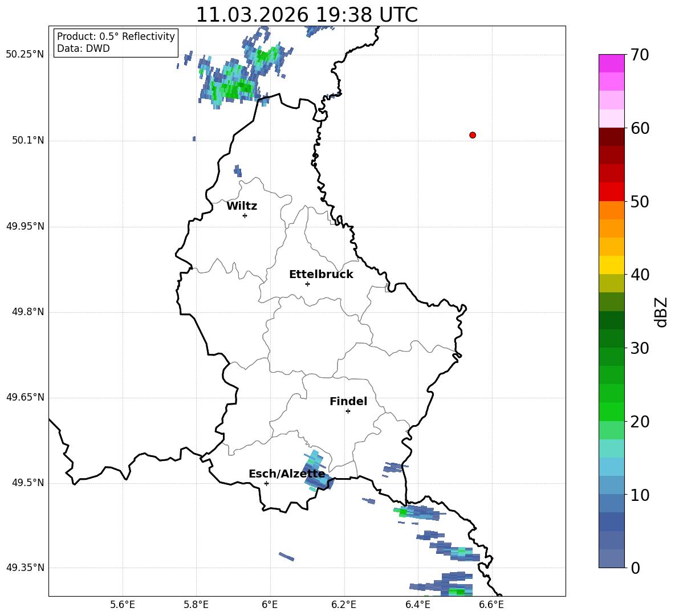
Task: Click the 'Data: DWD' text
Action: [83, 48]
